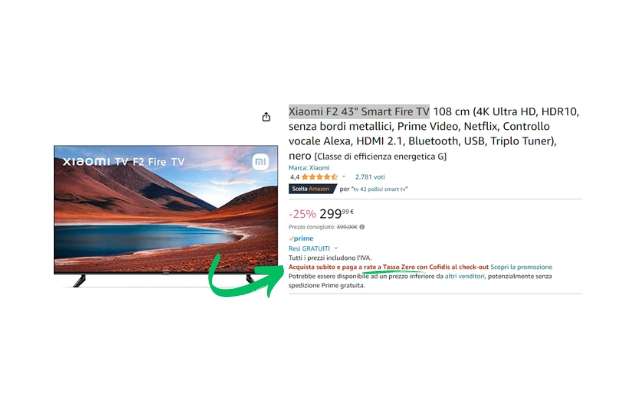Click the Mi logo on the TV image
The height and width of the screenshot is (400, 640).
(260, 162)
